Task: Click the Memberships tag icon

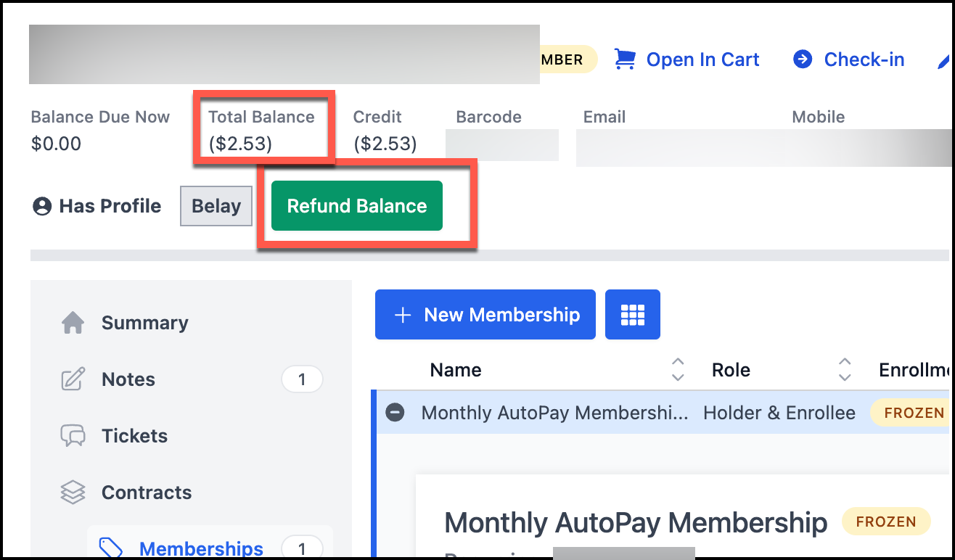Action: (110, 548)
